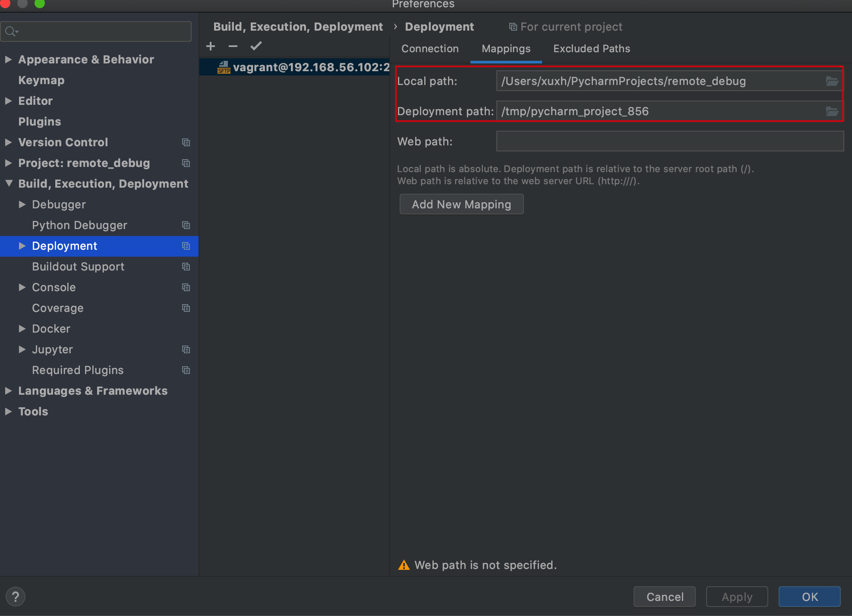Viewport: 852px width, 616px height.
Task: Expand Appearance & Behavior section
Action: coord(8,60)
